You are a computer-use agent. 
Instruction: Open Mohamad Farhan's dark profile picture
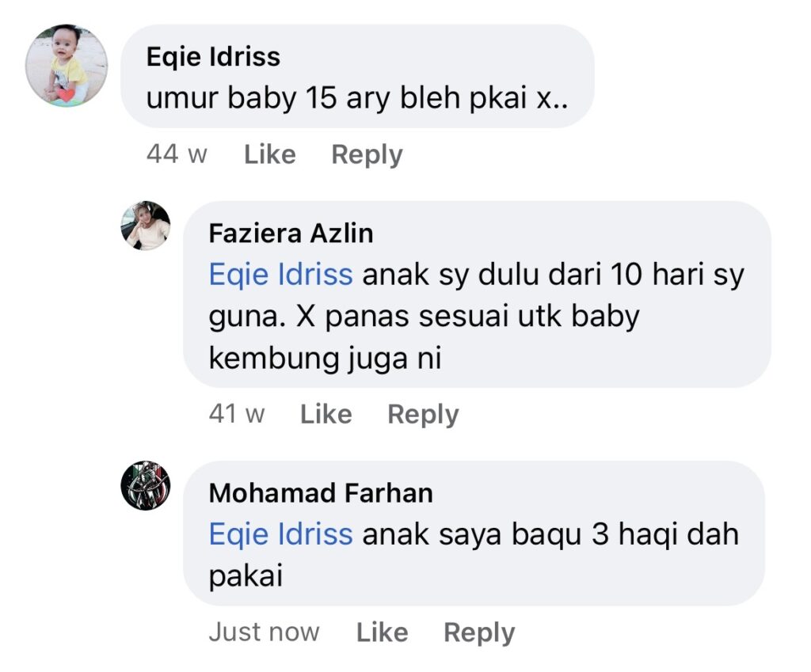145,485
